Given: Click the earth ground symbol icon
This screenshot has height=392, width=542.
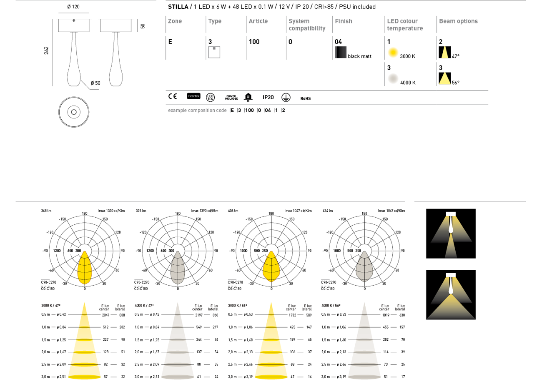Looking at the screenshot, I should tap(286, 97).
